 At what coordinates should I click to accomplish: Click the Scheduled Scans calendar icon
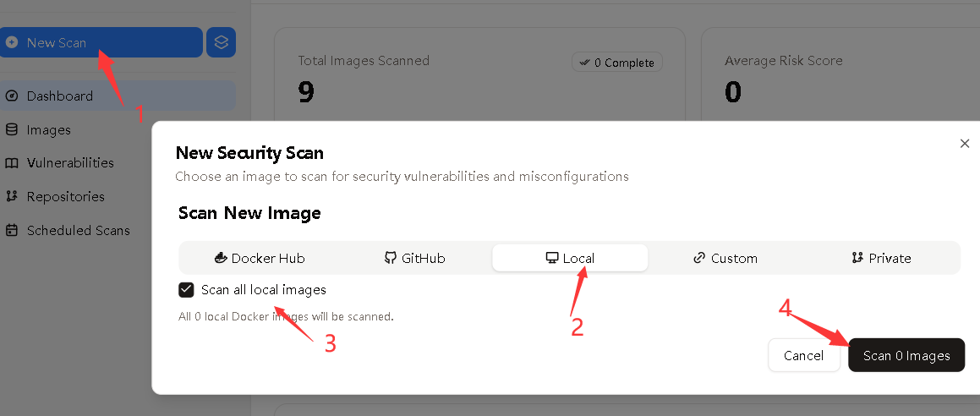(x=12, y=230)
